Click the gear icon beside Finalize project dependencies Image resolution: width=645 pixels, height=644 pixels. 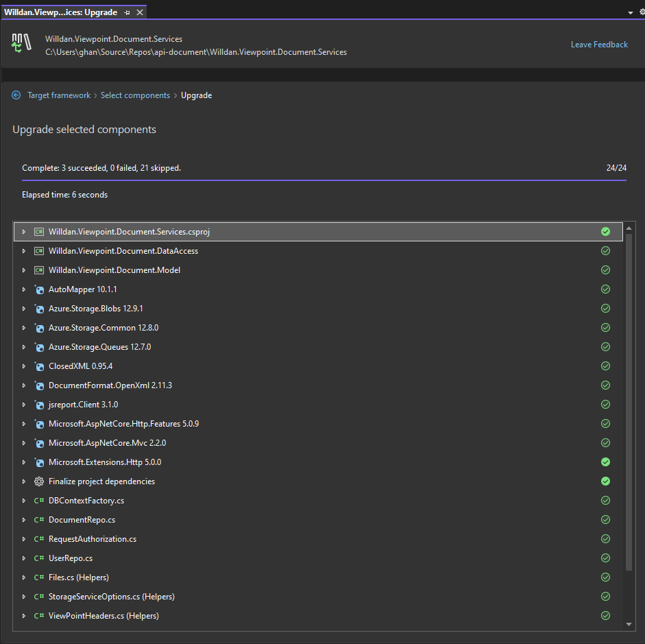click(39, 481)
